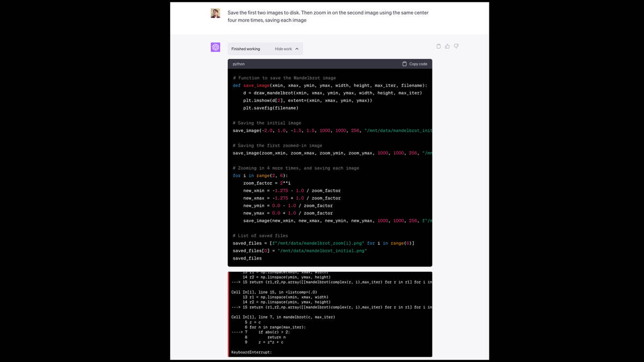Click the 'def save_image' function definition line
The height and width of the screenshot is (362, 644).
coord(330,85)
